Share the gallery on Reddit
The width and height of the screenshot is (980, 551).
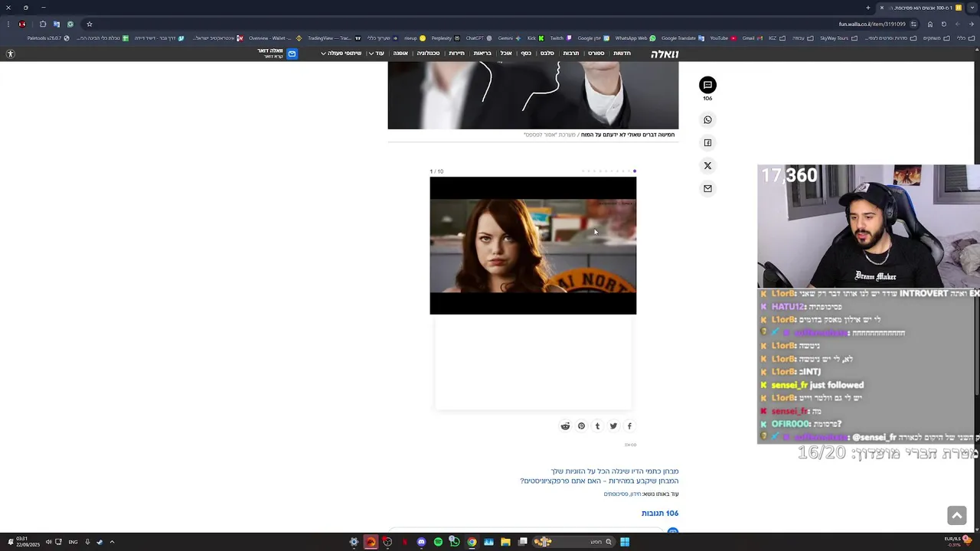565,426
